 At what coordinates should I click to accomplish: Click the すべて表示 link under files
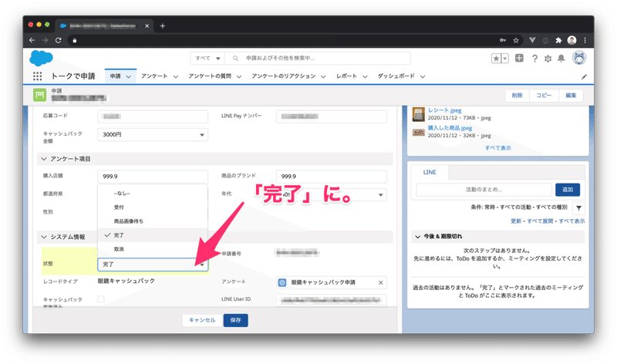pyautogui.click(x=497, y=148)
